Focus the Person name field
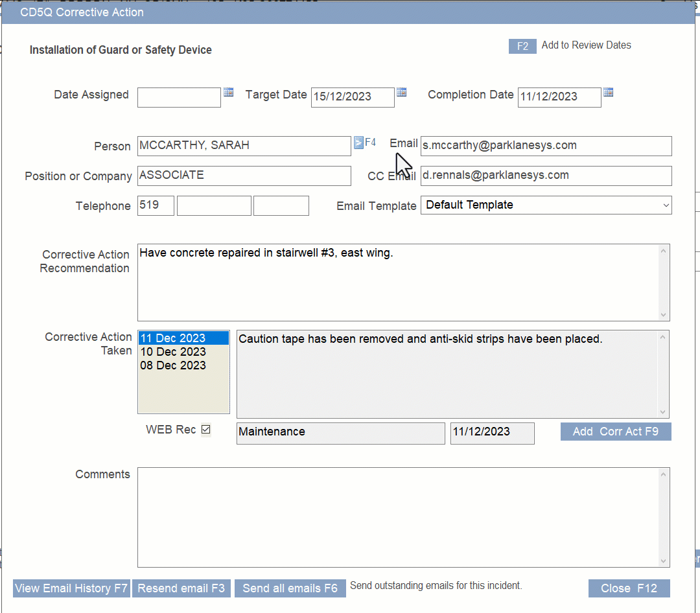Image resolution: width=700 pixels, height=613 pixels. pos(244,146)
